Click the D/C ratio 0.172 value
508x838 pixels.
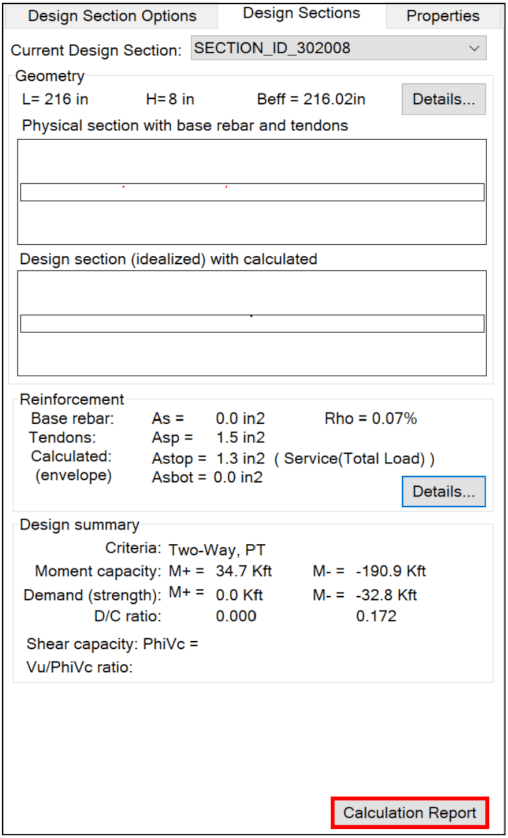376,617
